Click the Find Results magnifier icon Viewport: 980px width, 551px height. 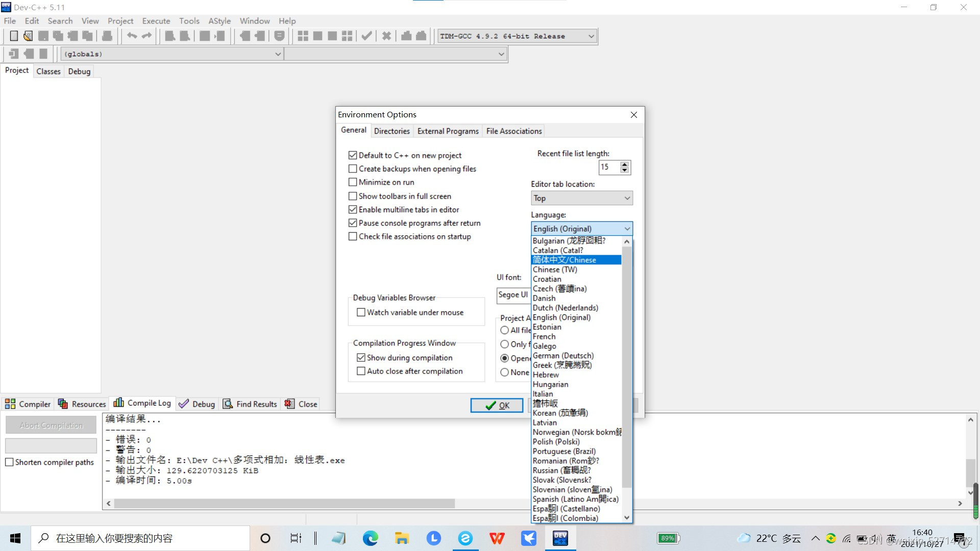(228, 404)
